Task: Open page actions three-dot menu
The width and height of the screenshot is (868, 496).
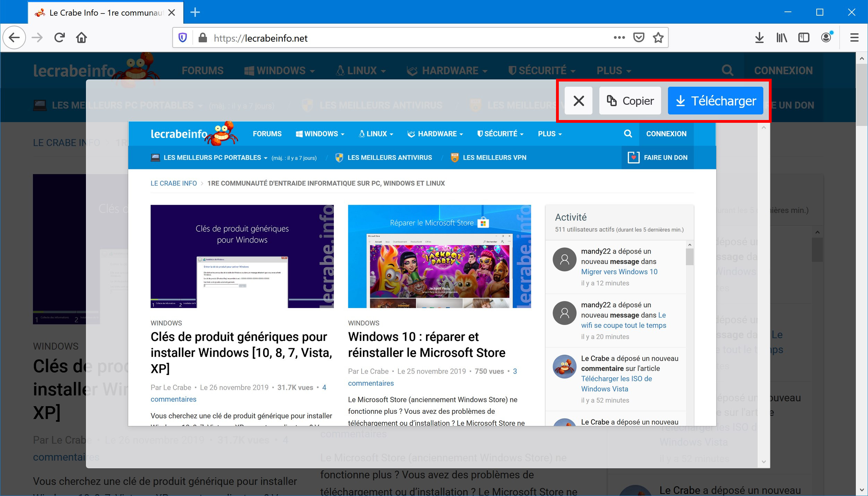Action: point(619,37)
